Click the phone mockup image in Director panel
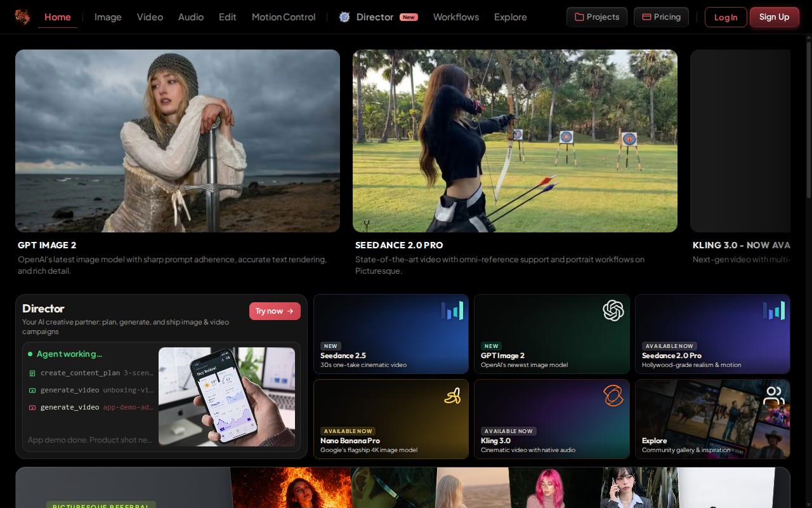 coord(226,396)
